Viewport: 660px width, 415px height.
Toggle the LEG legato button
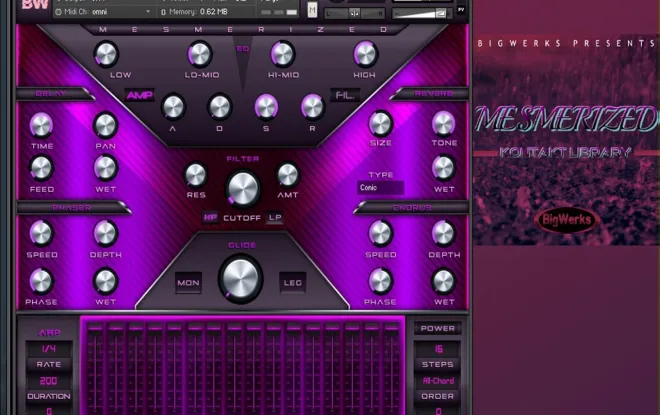click(293, 283)
